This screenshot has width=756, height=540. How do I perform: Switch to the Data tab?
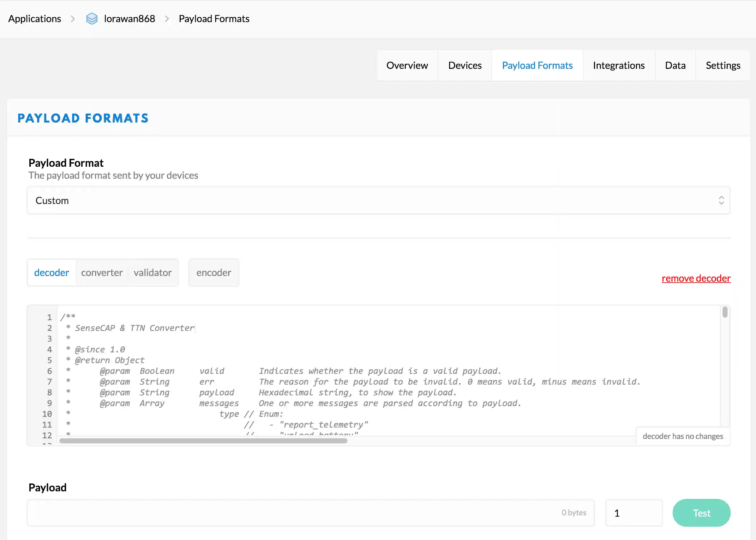[675, 65]
